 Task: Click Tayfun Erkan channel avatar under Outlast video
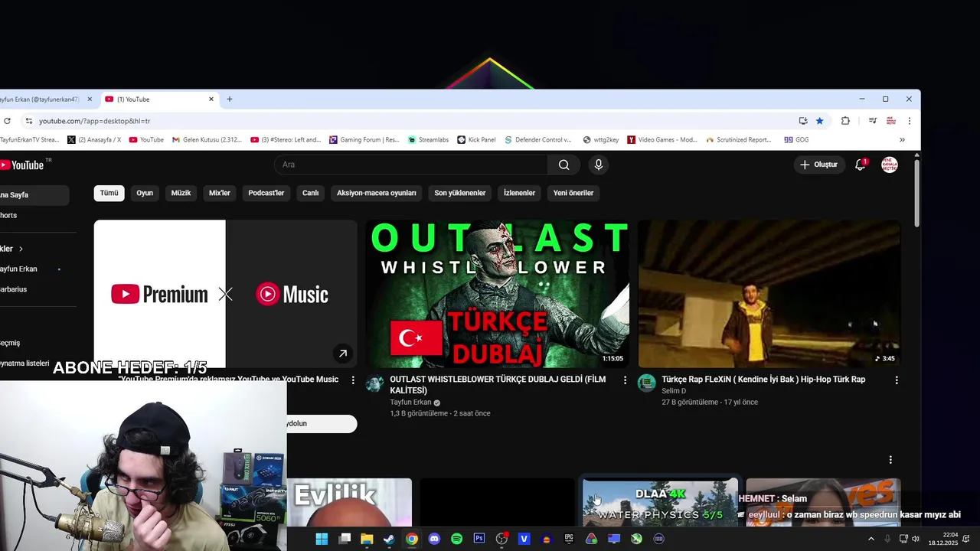click(x=374, y=383)
